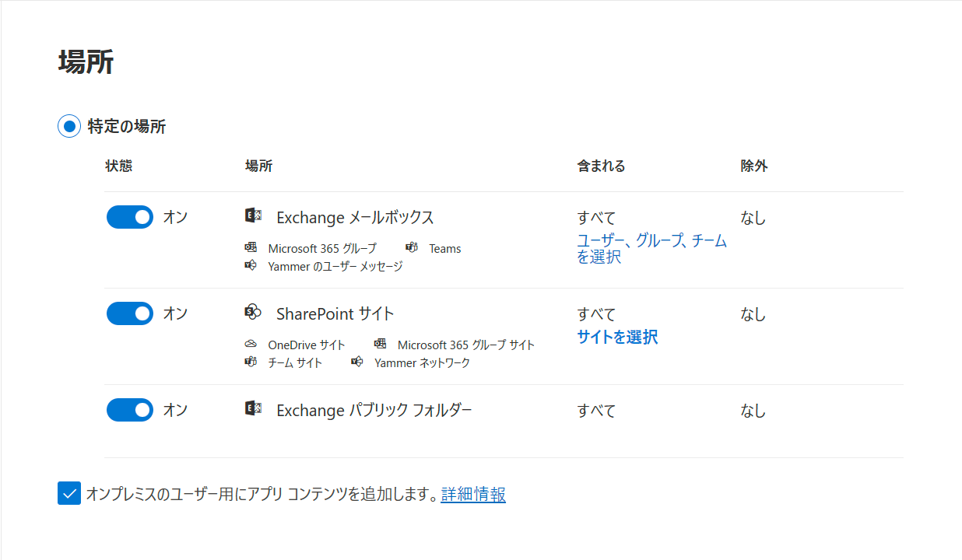Click なし in the SharePoint サイト row
The height and width of the screenshot is (560, 962).
pos(753,314)
